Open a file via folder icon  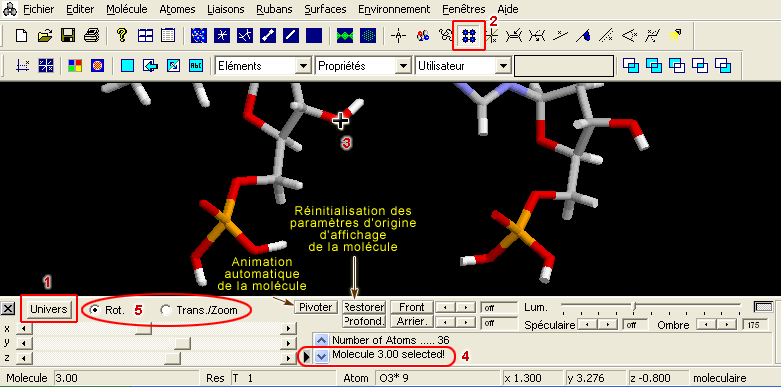point(45,35)
